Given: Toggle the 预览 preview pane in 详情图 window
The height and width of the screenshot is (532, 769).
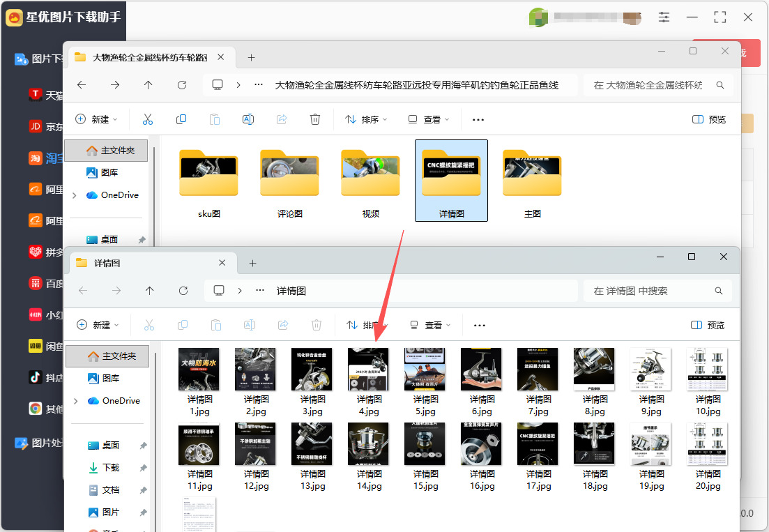Looking at the screenshot, I should [x=708, y=325].
